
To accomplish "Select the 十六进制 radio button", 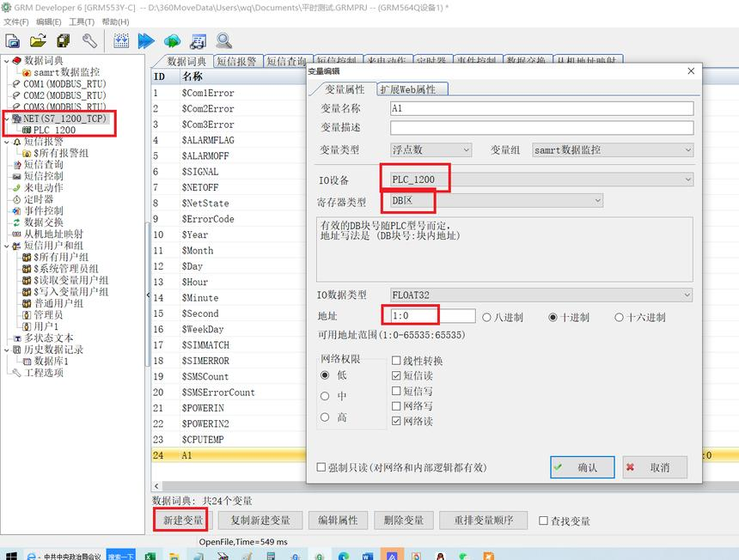I will [x=619, y=318].
